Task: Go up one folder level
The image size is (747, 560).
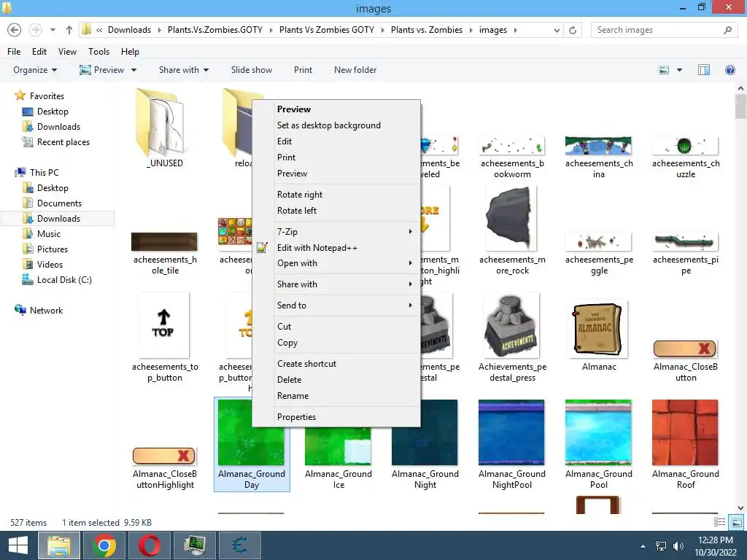Action: click(x=69, y=30)
